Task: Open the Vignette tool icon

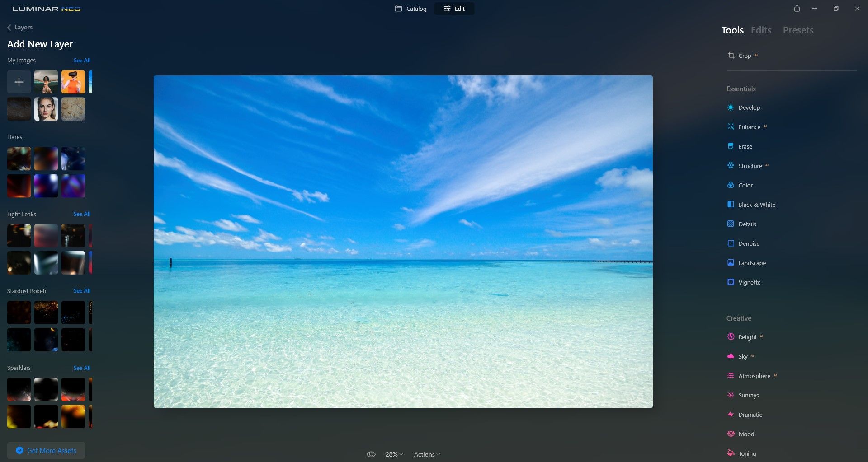Action: (731, 282)
